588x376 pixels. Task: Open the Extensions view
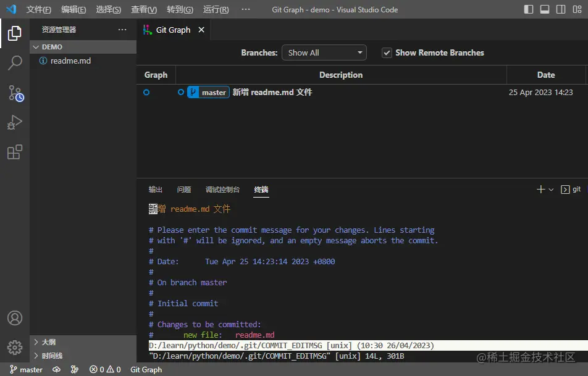[x=15, y=152]
